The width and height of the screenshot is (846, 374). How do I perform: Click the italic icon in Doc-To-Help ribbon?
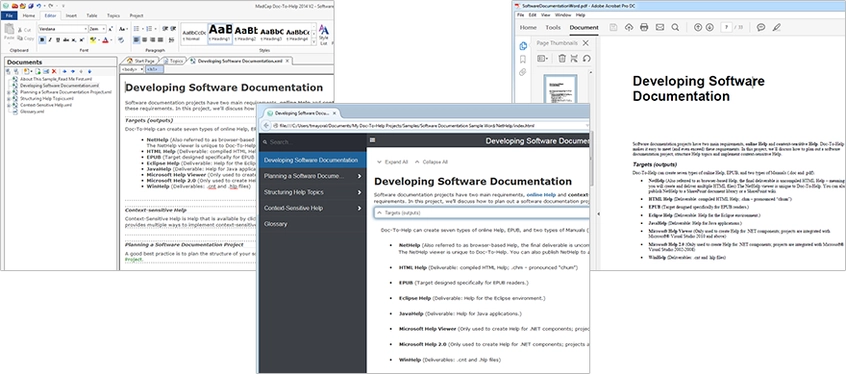(x=50, y=40)
